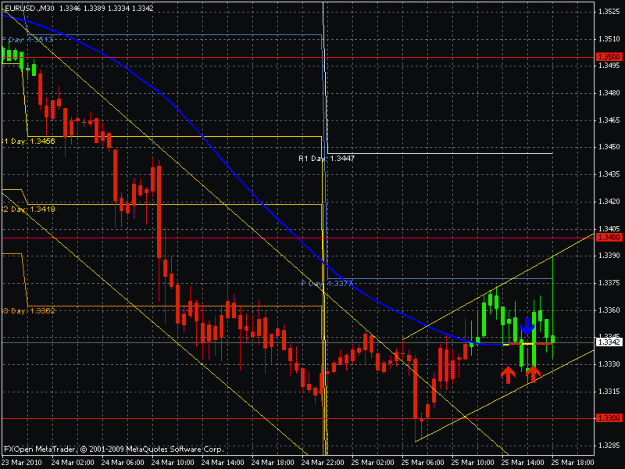Click the '24 Mar 22:00' time label
625x469 pixels.
[323, 463]
